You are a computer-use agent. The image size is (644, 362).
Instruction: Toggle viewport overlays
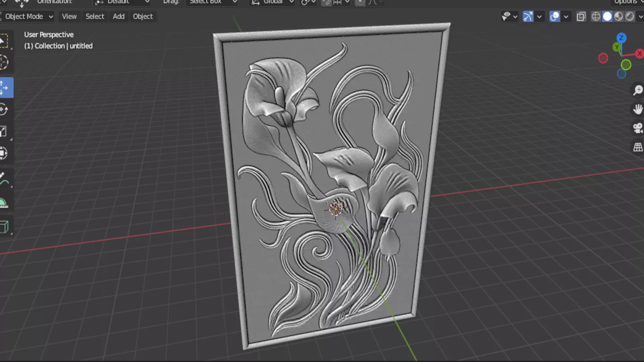pyautogui.click(x=555, y=16)
